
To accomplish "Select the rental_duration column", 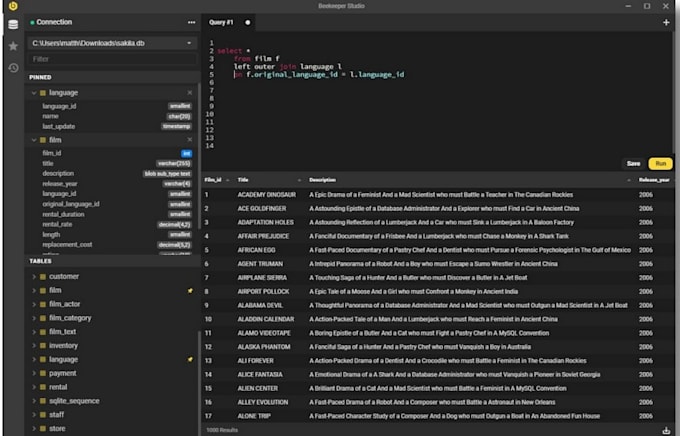I will [63, 214].
